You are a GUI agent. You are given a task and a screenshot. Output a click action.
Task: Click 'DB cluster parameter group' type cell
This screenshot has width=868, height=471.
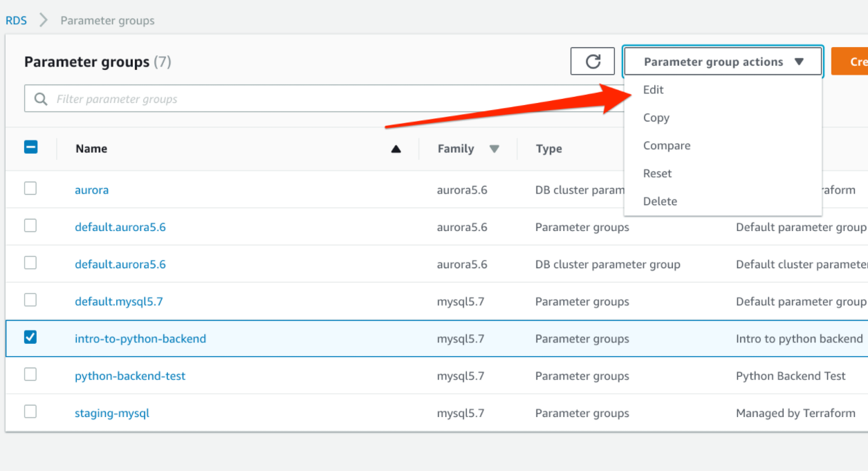tap(608, 264)
